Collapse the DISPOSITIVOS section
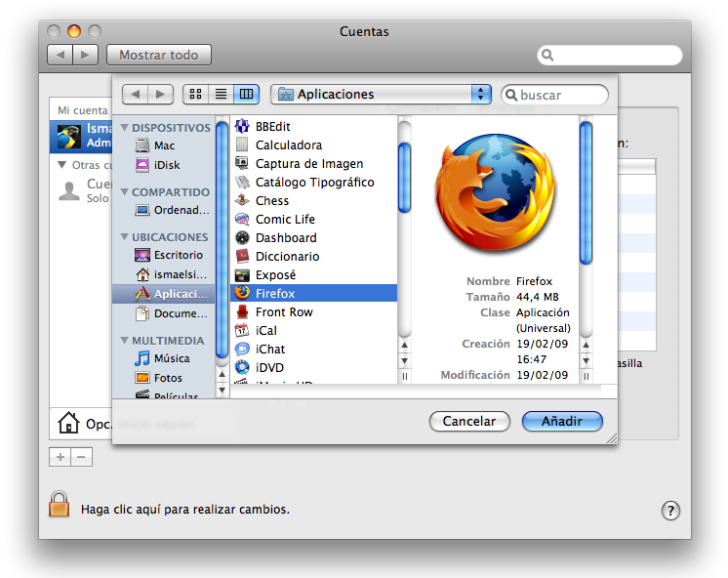 pos(124,127)
